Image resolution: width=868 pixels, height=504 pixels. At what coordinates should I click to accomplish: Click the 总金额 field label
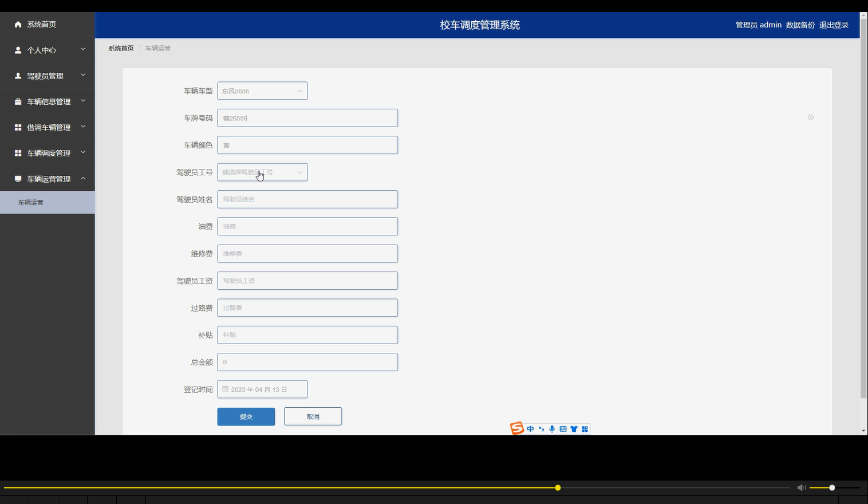(202, 362)
